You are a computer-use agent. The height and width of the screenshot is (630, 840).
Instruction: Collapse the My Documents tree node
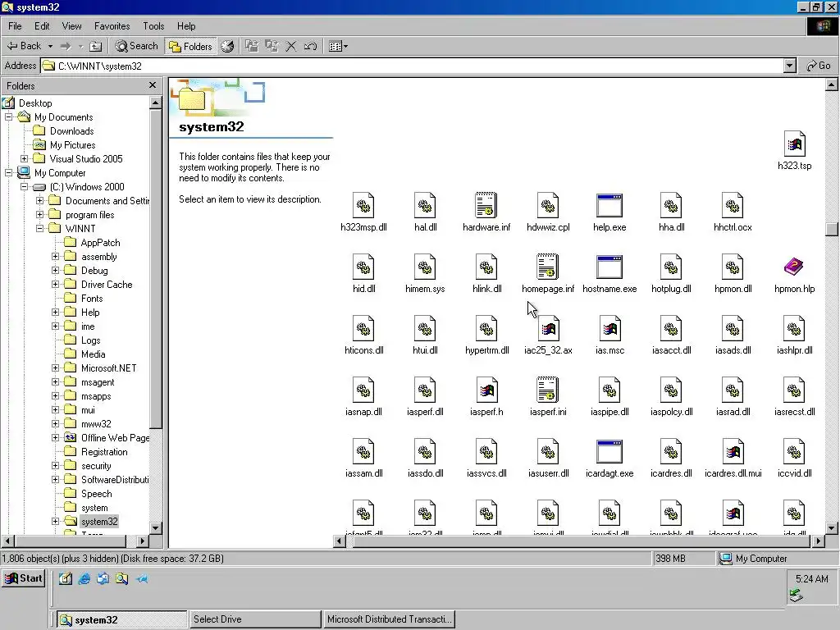point(8,116)
